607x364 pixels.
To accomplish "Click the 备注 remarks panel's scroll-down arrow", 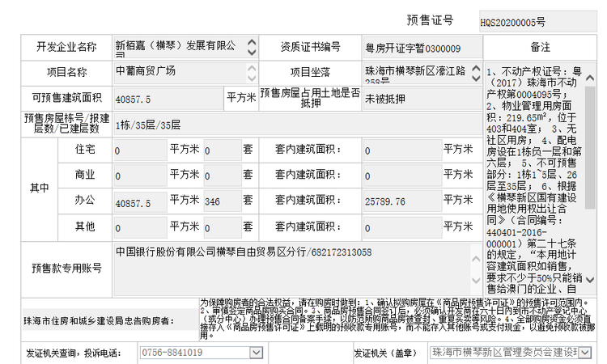I will click(x=590, y=279).
